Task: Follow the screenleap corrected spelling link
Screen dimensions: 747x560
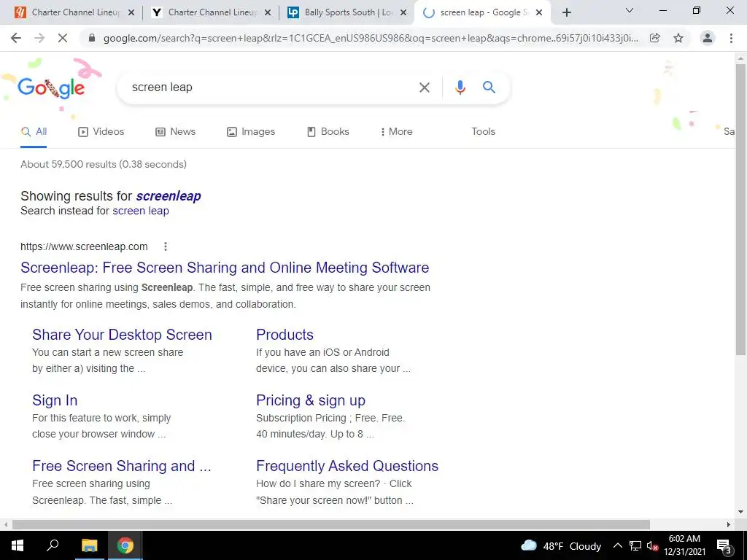Action: click(x=169, y=196)
